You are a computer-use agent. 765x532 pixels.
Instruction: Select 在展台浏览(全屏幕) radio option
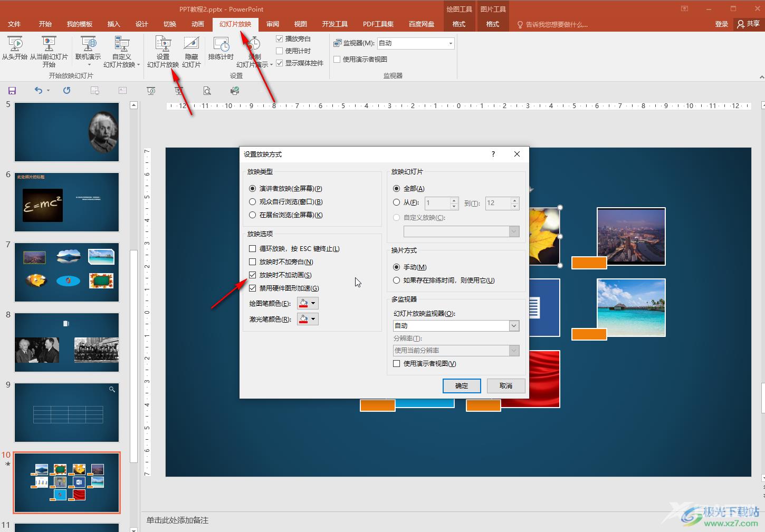pyautogui.click(x=252, y=215)
